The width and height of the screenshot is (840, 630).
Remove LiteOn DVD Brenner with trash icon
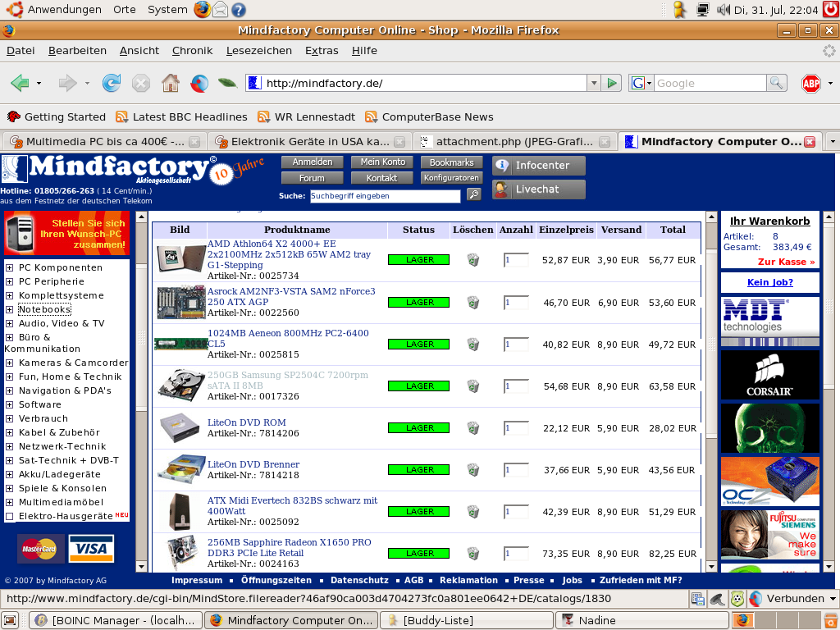tap(473, 470)
